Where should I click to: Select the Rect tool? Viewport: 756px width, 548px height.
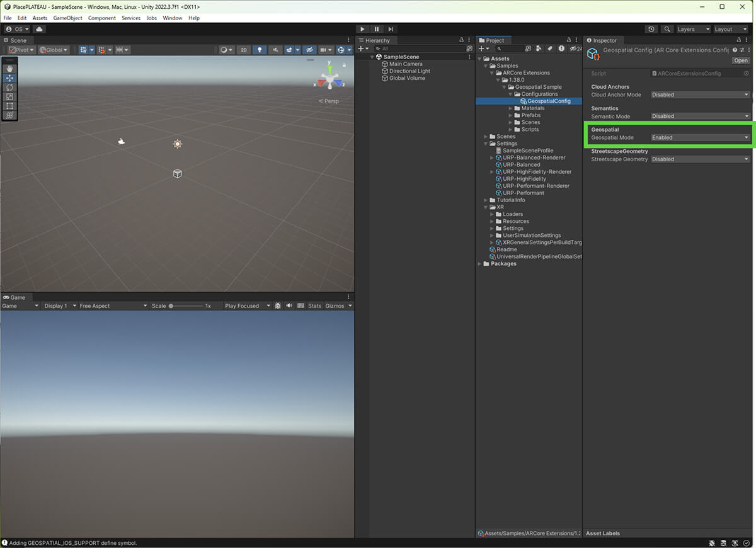click(9, 106)
